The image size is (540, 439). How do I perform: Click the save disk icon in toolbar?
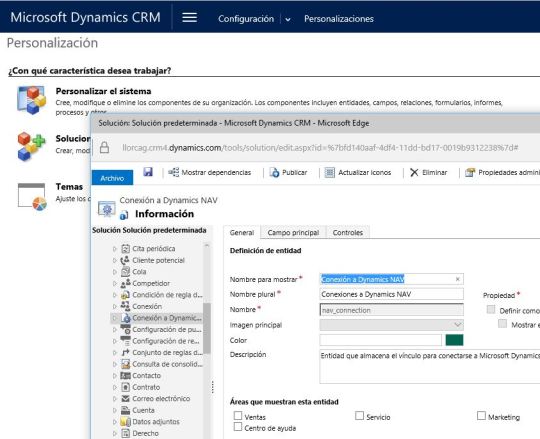148,172
